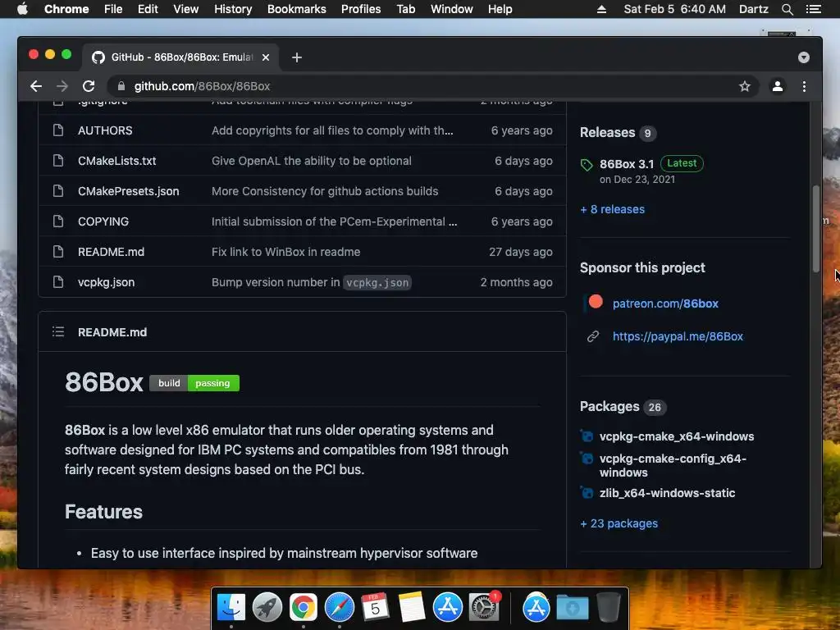
Task: Open the Profiles menu
Action: [x=361, y=9]
